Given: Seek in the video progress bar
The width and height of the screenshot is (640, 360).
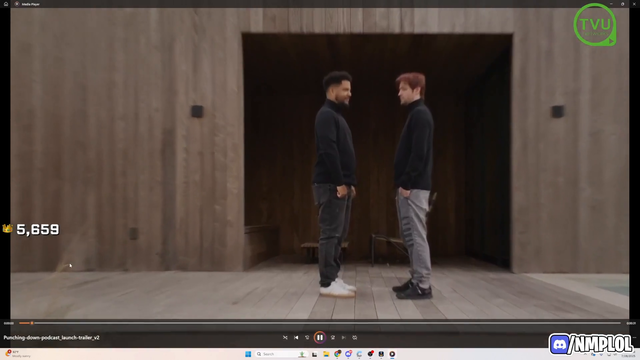Looking at the screenshot, I should click(320, 323).
